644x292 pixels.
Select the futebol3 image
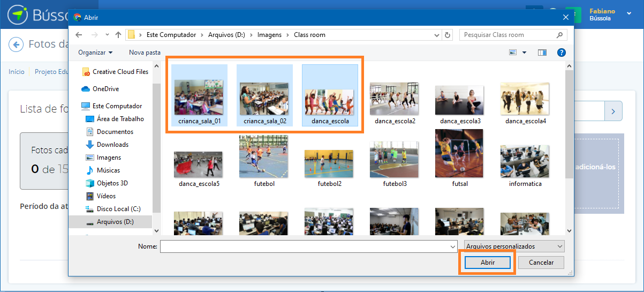click(x=395, y=164)
